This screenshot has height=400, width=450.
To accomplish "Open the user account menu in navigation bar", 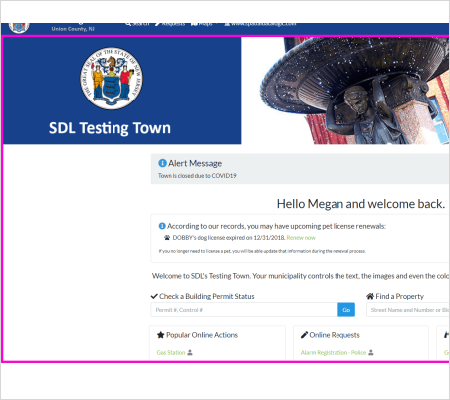I will point(260,24).
